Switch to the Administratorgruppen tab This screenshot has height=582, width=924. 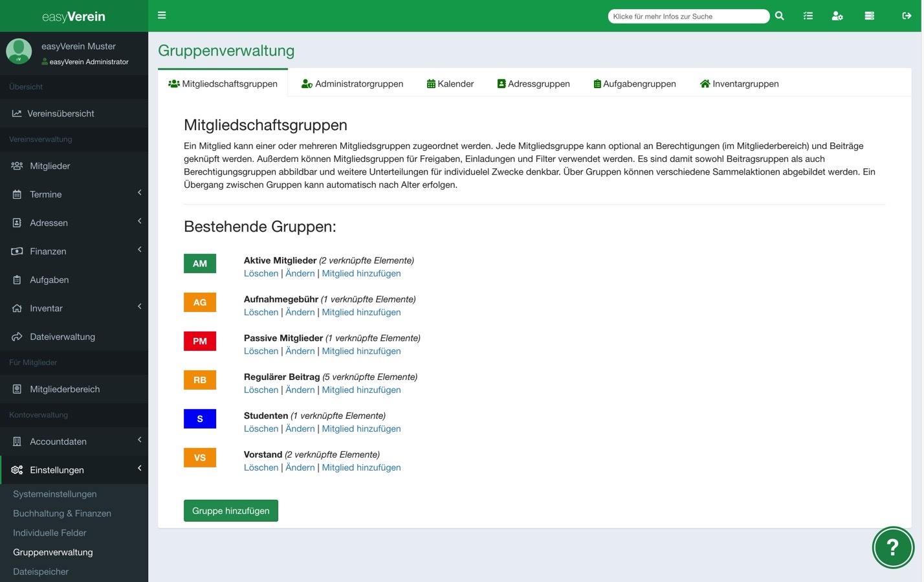(353, 84)
